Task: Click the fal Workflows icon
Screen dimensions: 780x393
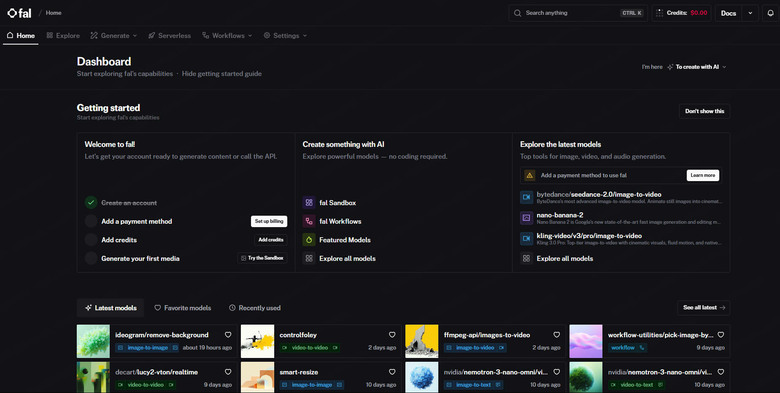Action: point(309,221)
